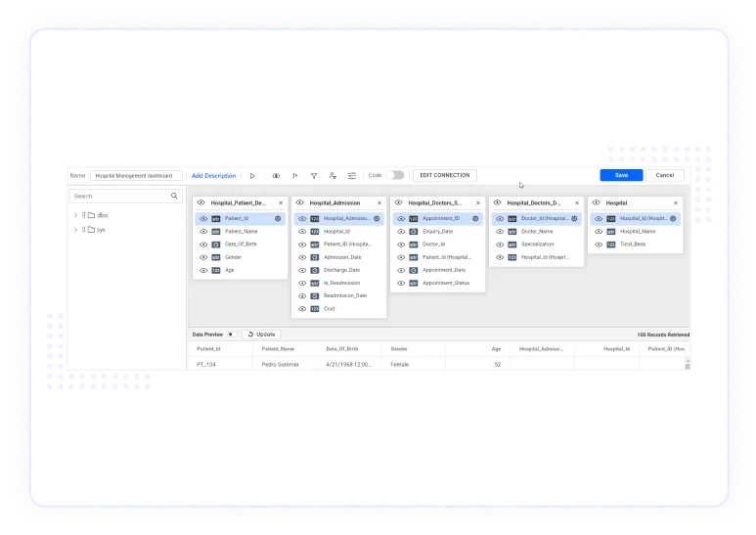
Task: Open the user filter icon
Action: pos(333,176)
